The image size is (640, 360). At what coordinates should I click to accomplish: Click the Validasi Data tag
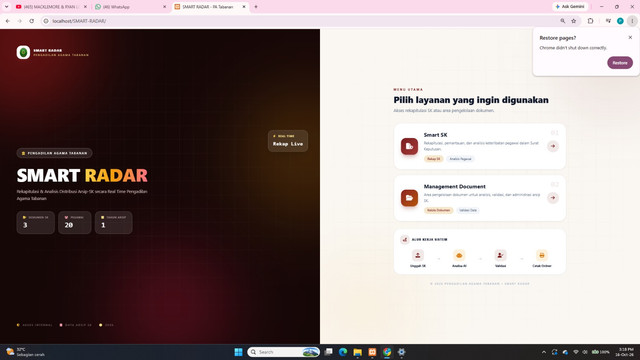[468, 210]
